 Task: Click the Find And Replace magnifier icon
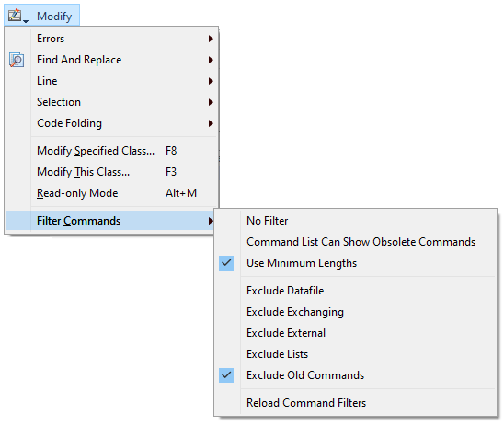click(17, 60)
